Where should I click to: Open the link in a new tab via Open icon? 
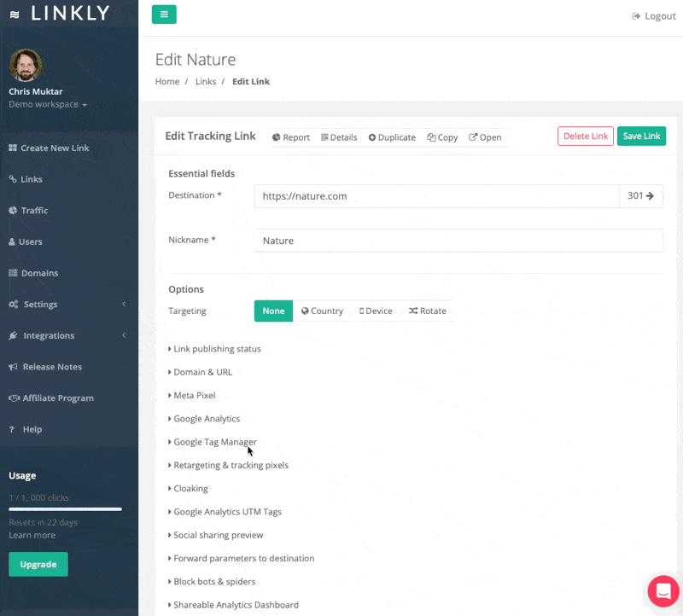click(x=485, y=137)
